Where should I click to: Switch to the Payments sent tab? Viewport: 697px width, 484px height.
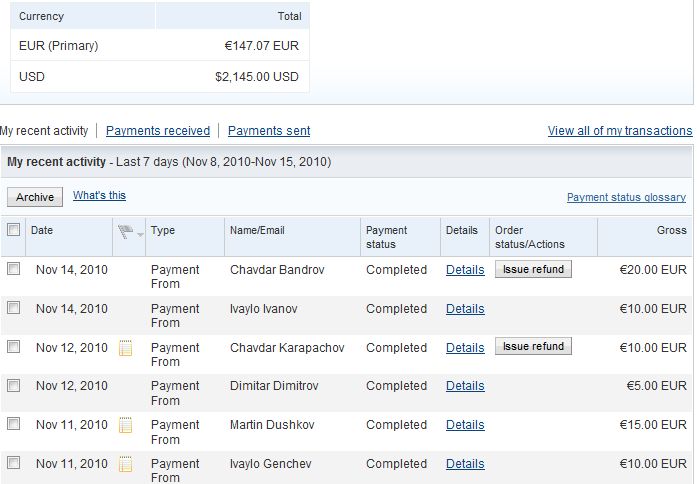[x=269, y=131]
